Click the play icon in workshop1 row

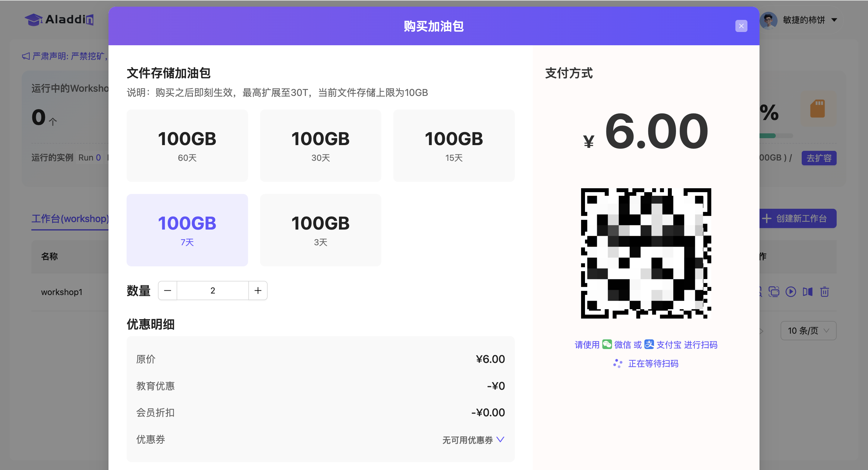coord(791,292)
